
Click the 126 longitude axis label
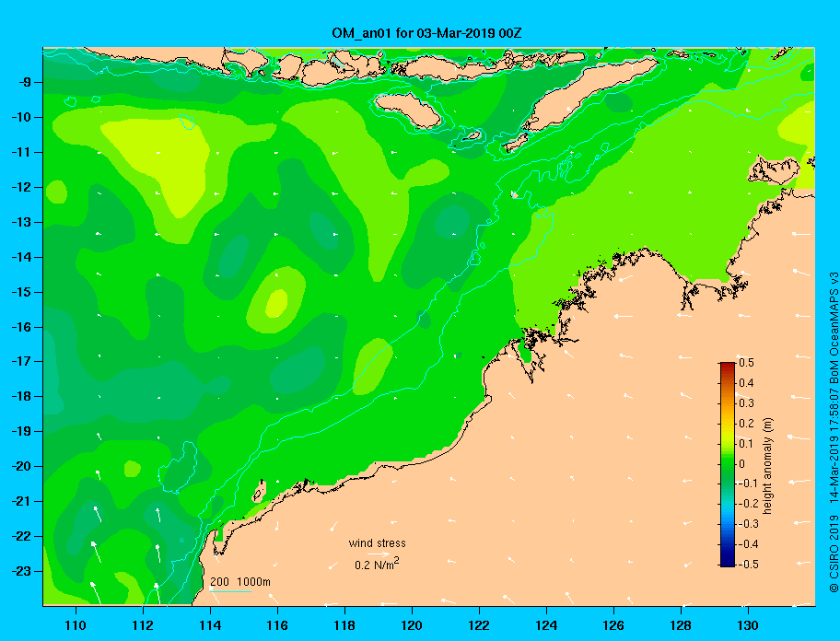pyautogui.click(x=613, y=625)
